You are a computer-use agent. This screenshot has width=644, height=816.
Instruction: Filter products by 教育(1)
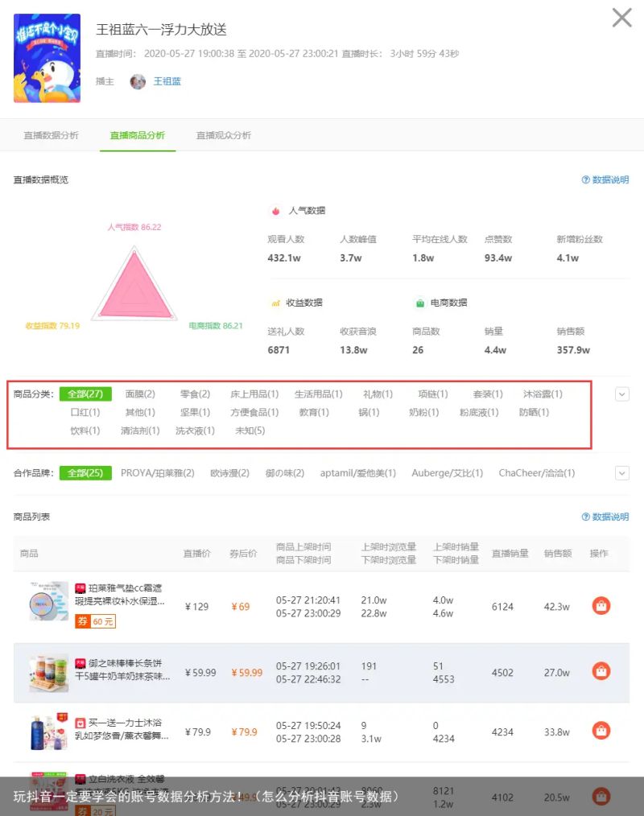(x=314, y=412)
